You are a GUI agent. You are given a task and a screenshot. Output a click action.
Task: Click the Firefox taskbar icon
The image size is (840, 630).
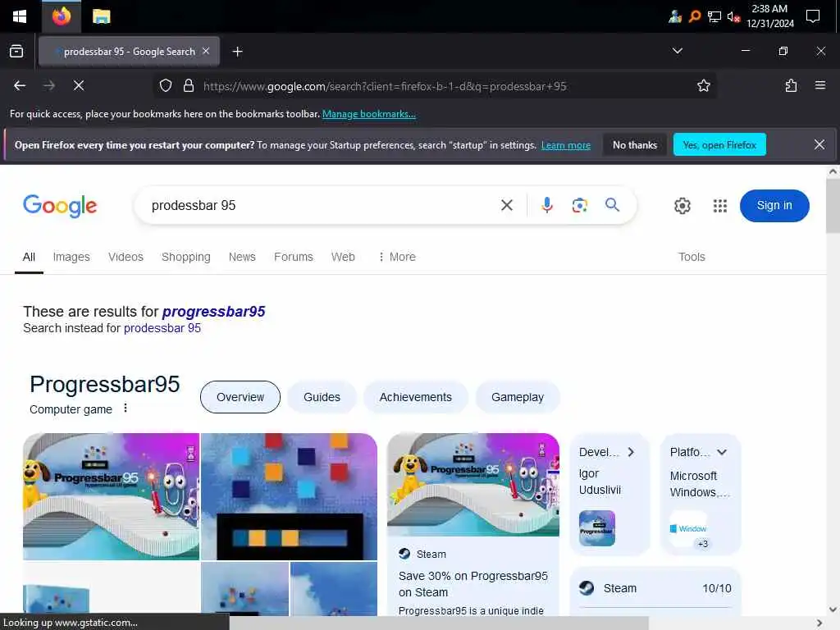pyautogui.click(x=61, y=16)
